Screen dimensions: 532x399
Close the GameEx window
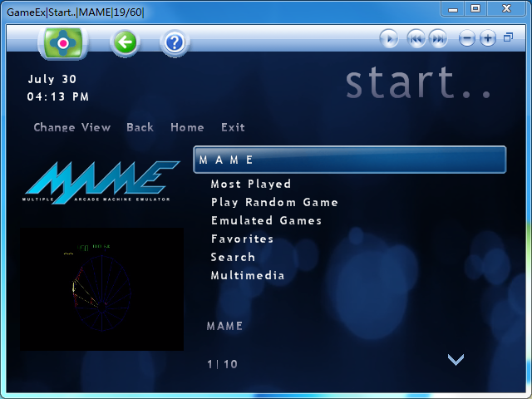[x=506, y=8]
